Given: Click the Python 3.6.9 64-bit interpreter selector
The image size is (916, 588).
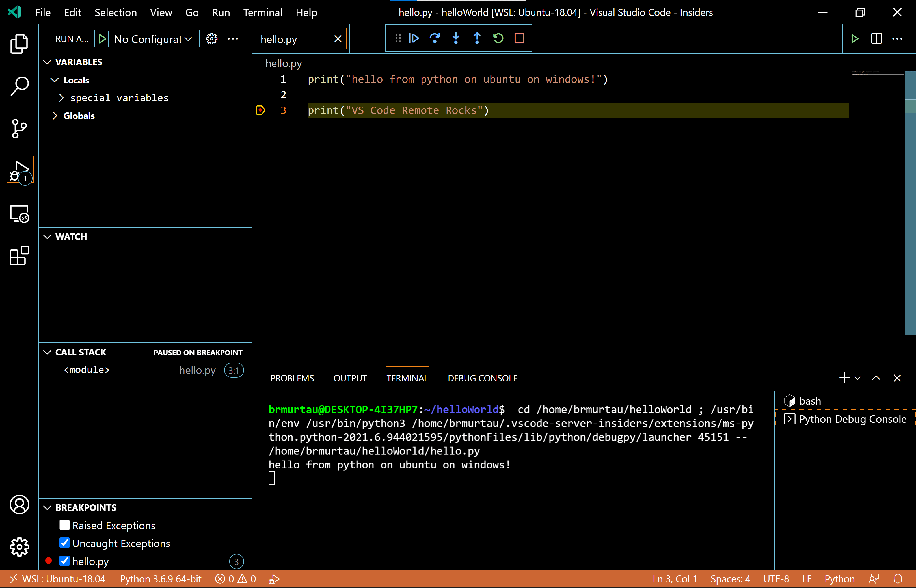Looking at the screenshot, I should pyautogui.click(x=160, y=579).
